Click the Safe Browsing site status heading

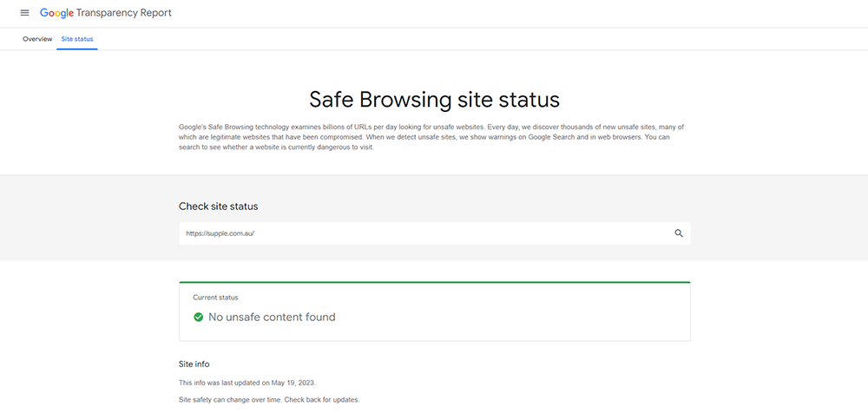(x=435, y=100)
